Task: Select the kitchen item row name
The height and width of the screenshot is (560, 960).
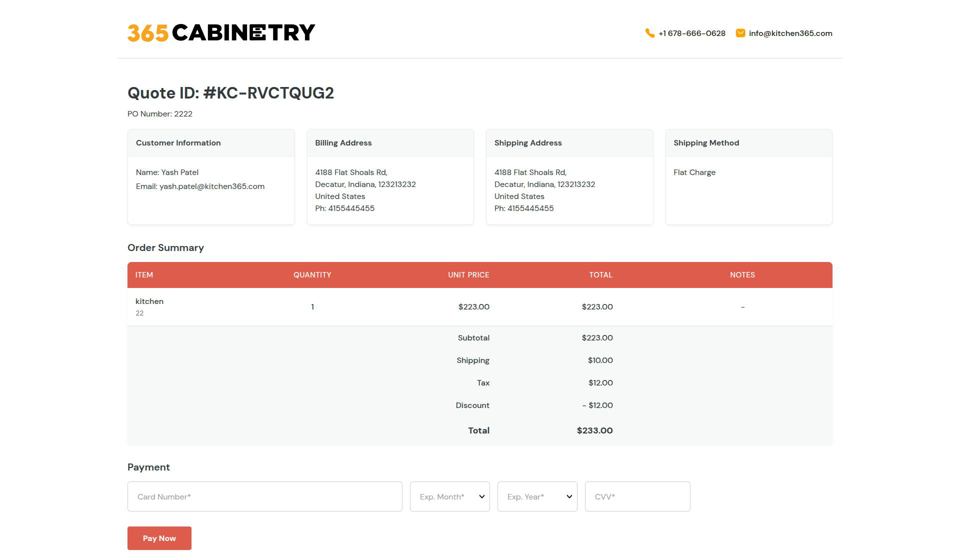Action: point(149,301)
